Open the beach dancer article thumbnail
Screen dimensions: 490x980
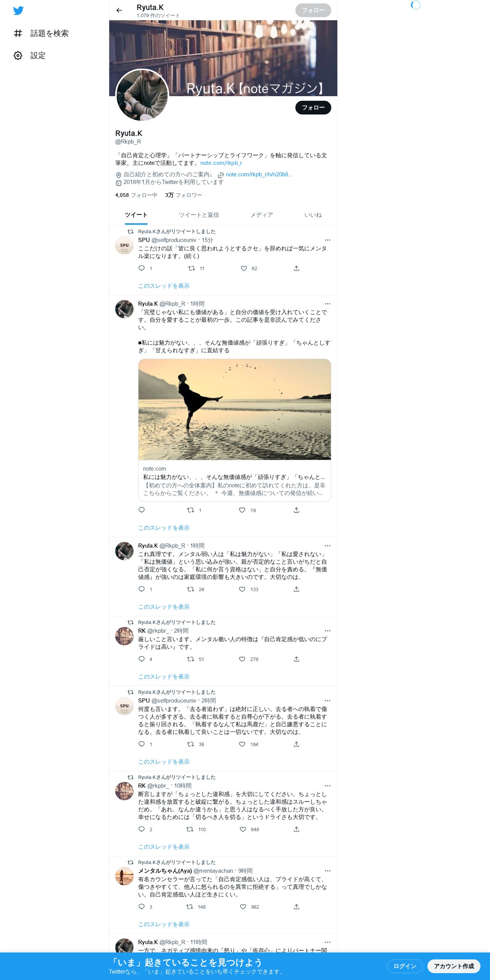click(x=234, y=409)
